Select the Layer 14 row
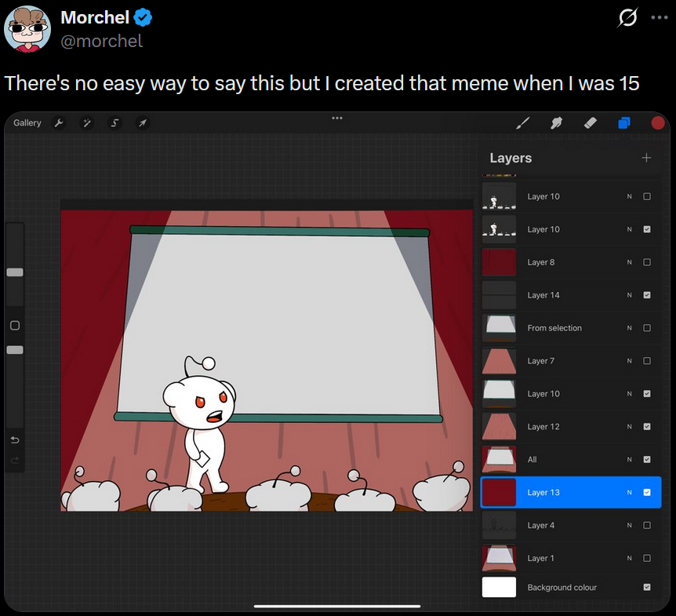The width and height of the screenshot is (676, 616). pyautogui.click(x=571, y=295)
